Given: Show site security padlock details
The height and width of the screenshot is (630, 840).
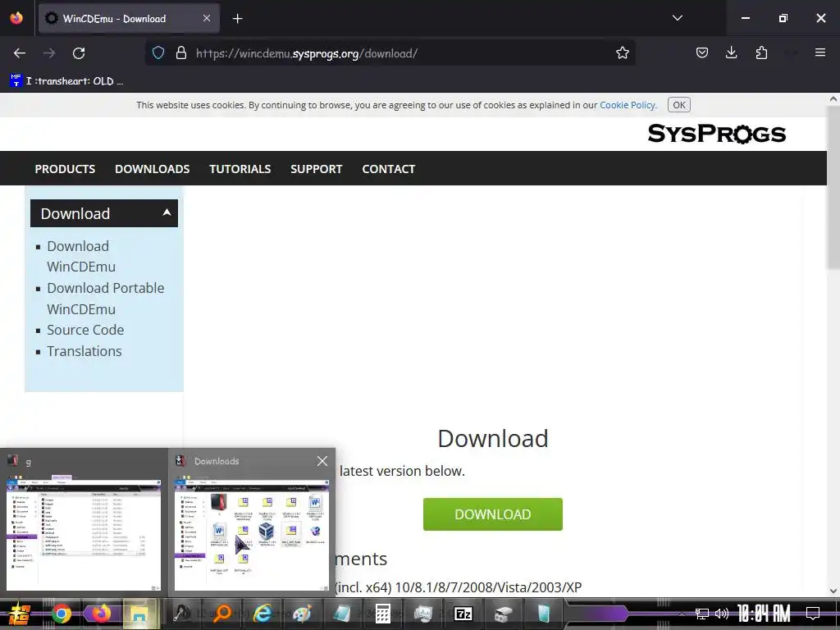Looking at the screenshot, I should click(181, 53).
